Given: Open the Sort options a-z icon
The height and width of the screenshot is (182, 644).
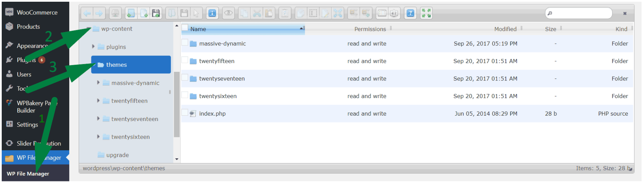Looking at the screenshot, I should tap(394, 13).
